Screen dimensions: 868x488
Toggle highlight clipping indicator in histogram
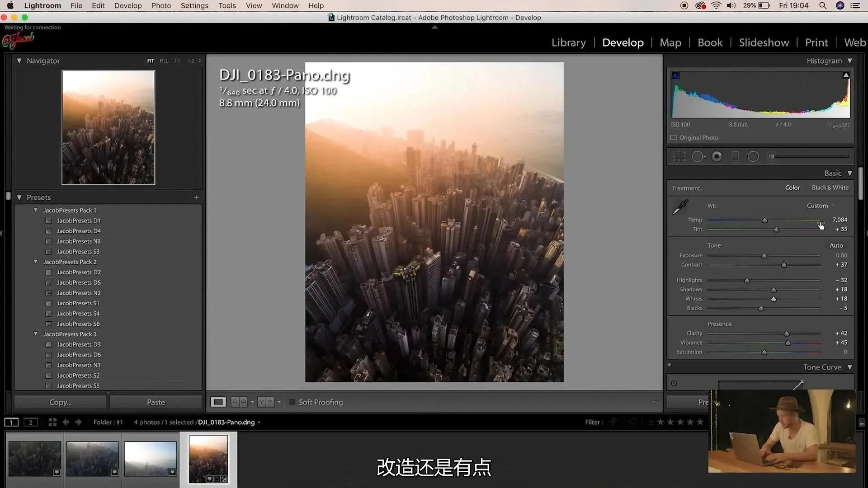(846, 75)
